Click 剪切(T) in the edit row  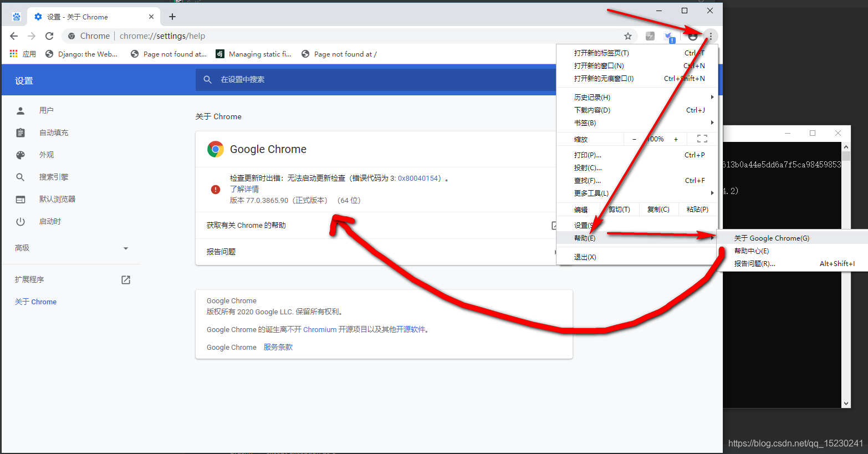click(x=619, y=210)
